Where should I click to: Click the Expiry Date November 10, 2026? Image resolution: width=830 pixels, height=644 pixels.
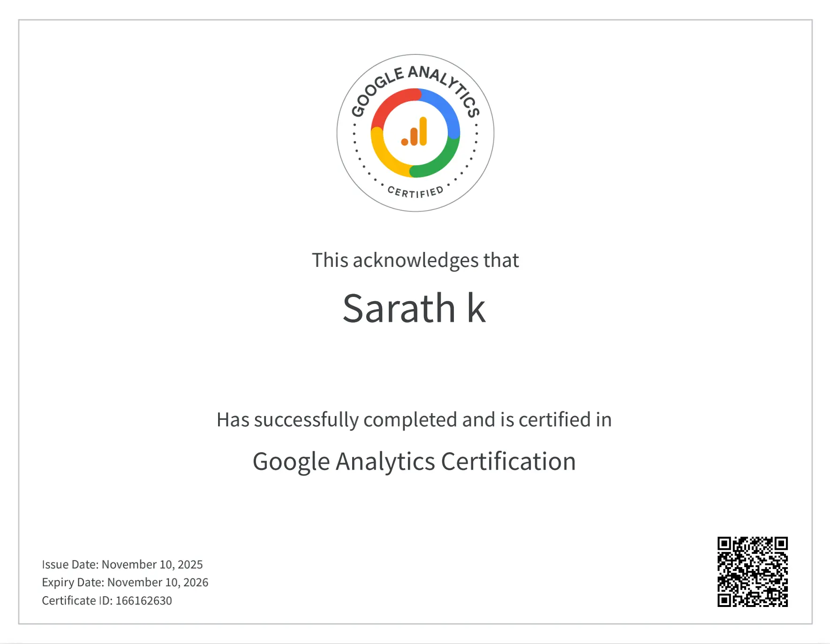[x=125, y=582]
